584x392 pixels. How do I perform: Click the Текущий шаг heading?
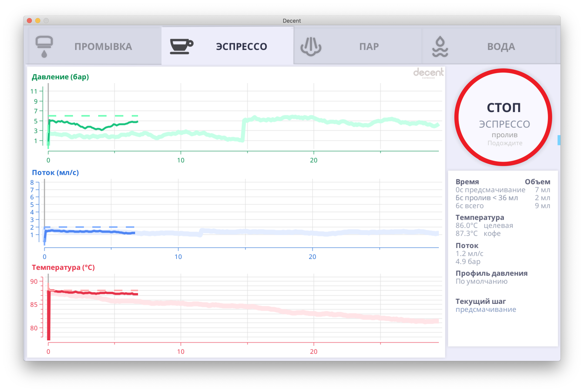click(481, 301)
